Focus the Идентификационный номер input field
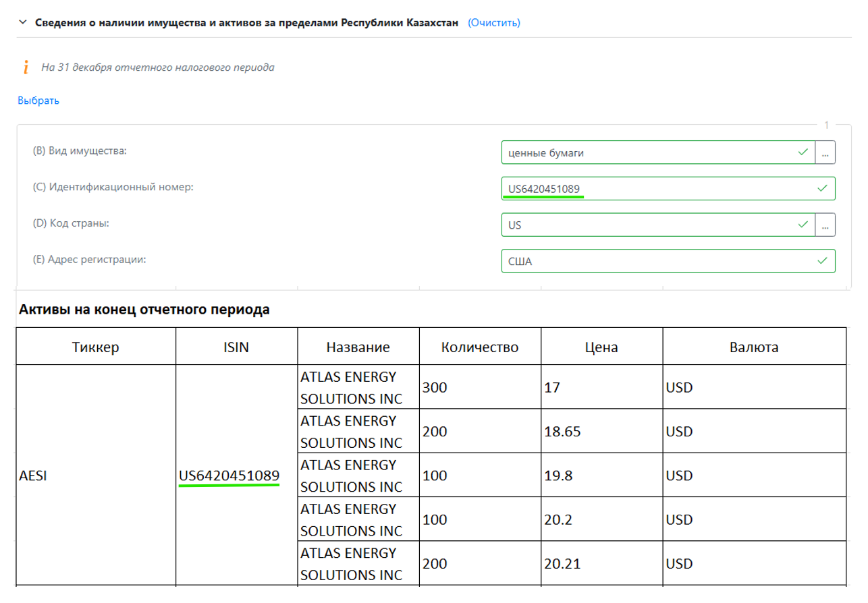 [668, 189]
